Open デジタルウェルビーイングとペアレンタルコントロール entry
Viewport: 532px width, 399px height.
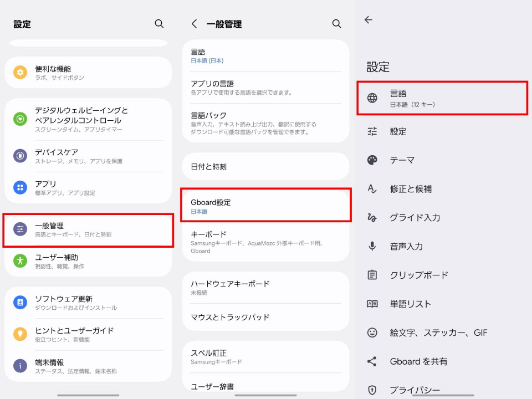click(x=88, y=119)
